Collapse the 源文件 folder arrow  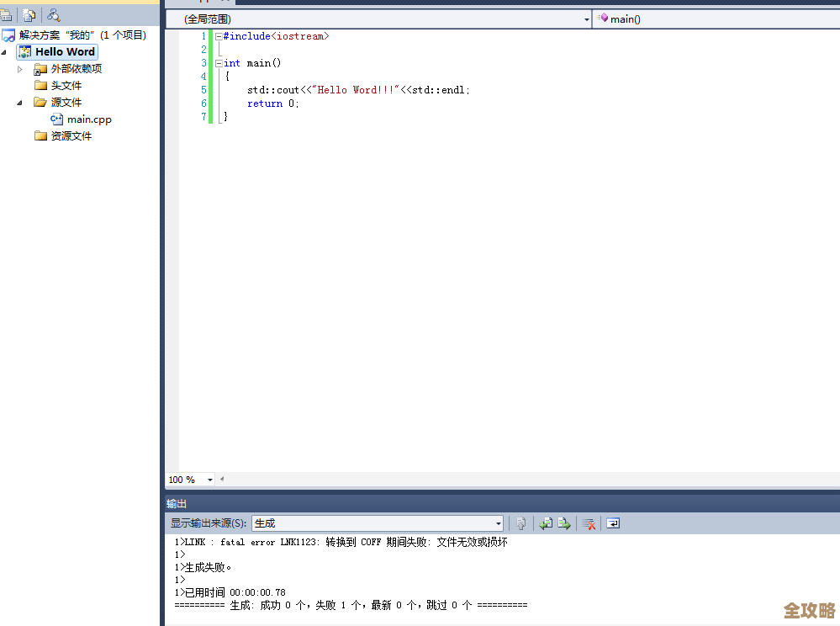coord(20,103)
